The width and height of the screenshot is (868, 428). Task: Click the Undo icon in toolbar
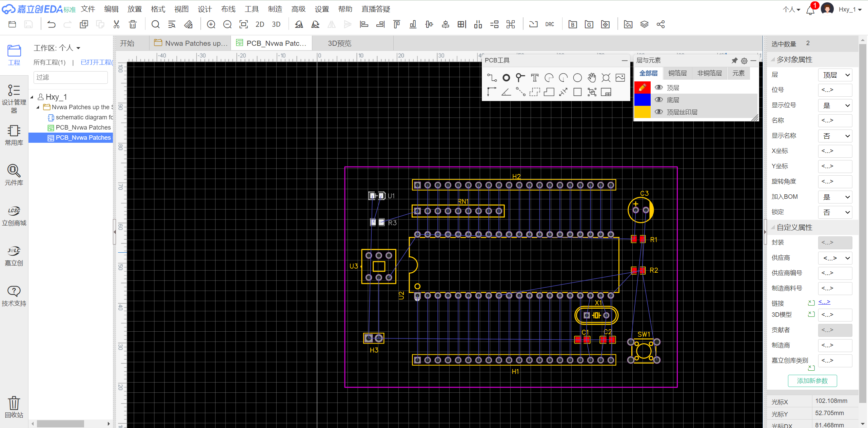point(51,24)
